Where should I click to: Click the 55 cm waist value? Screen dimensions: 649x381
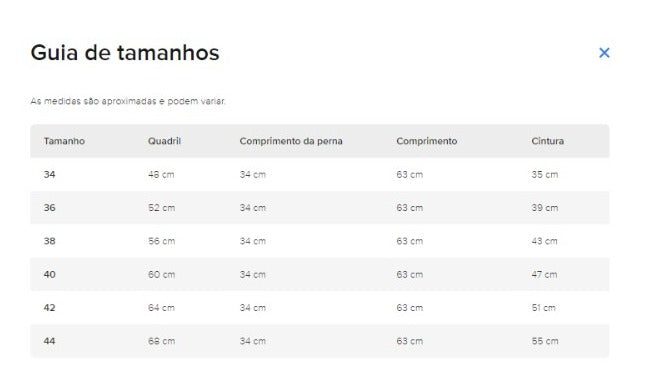[545, 341]
